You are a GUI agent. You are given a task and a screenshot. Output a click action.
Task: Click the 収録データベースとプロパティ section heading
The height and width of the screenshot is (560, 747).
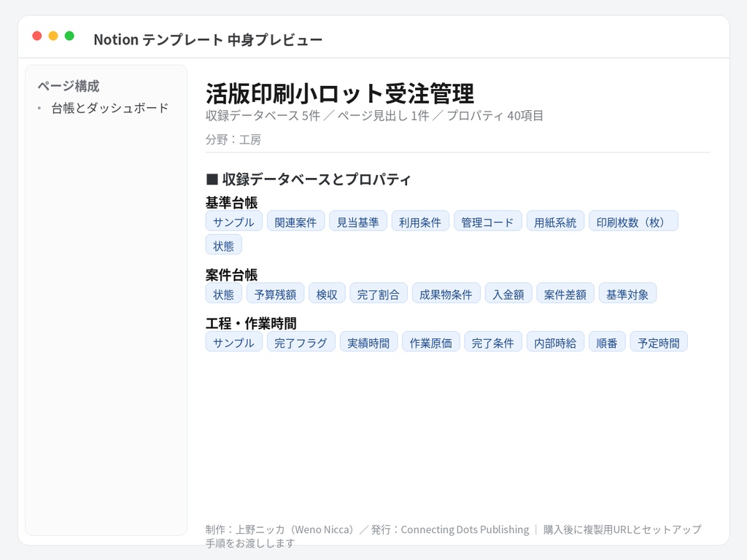[x=309, y=179]
